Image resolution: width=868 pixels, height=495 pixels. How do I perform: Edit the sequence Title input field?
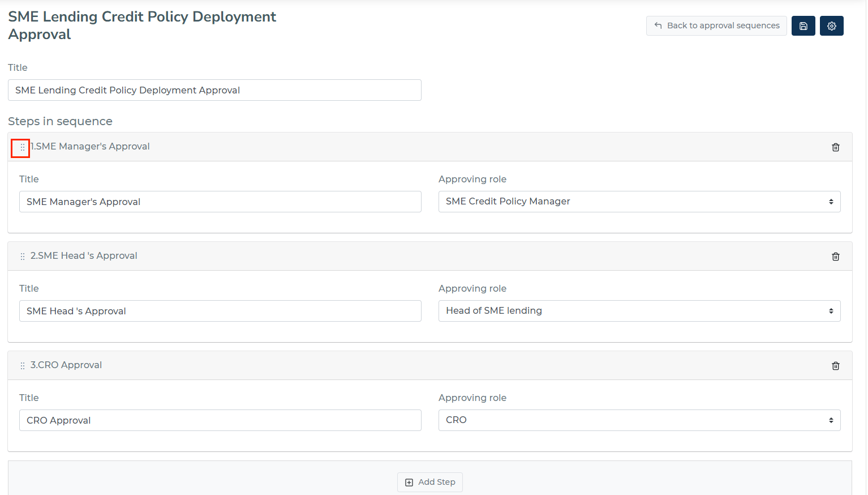coord(214,90)
